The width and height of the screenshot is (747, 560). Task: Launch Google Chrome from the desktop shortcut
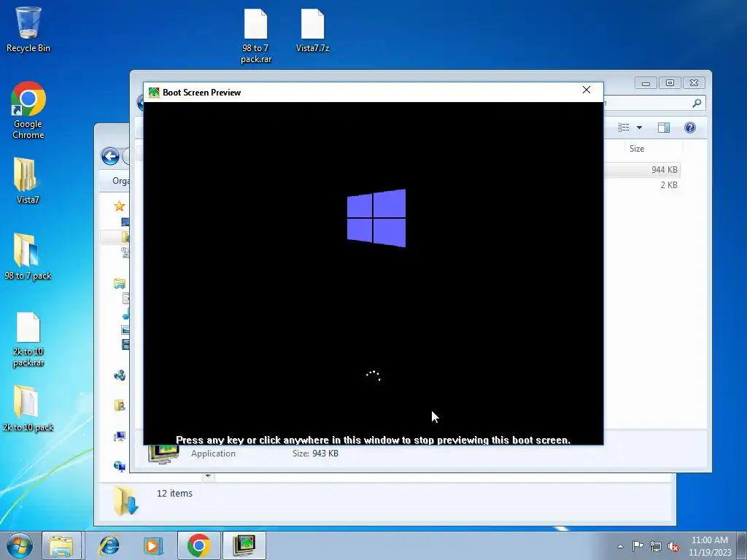point(28,111)
